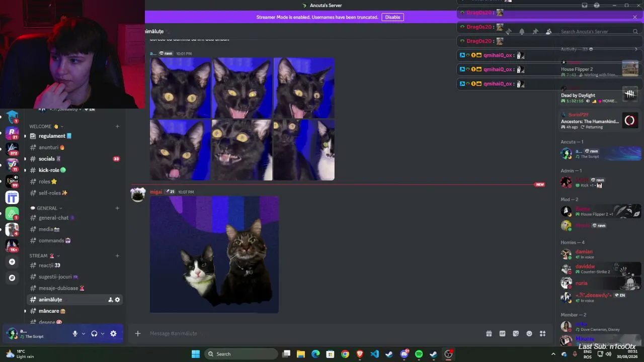Open notification settings bell icon
This screenshot has height=362, width=644.
(x=522, y=31)
